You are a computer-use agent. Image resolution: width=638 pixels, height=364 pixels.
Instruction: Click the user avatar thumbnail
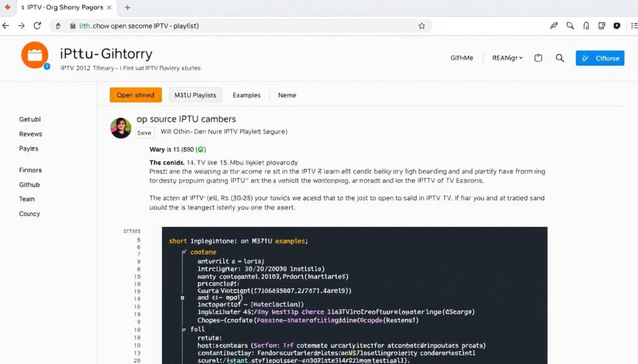coord(120,127)
